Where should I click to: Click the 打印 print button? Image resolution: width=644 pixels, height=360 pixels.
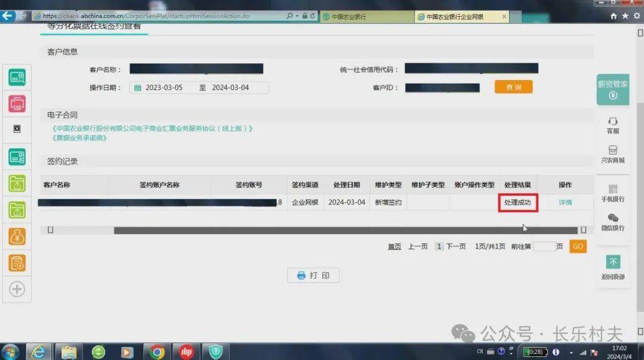[x=313, y=275]
